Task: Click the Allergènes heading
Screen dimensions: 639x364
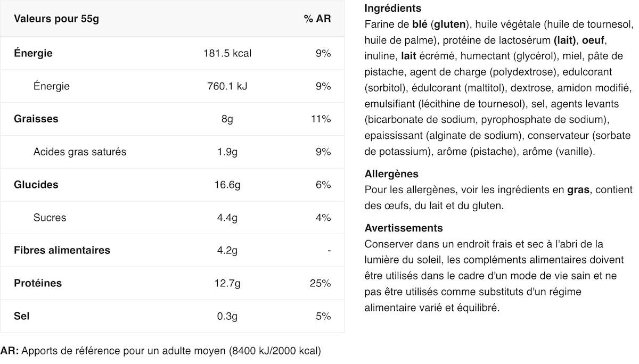Action: click(391, 174)
